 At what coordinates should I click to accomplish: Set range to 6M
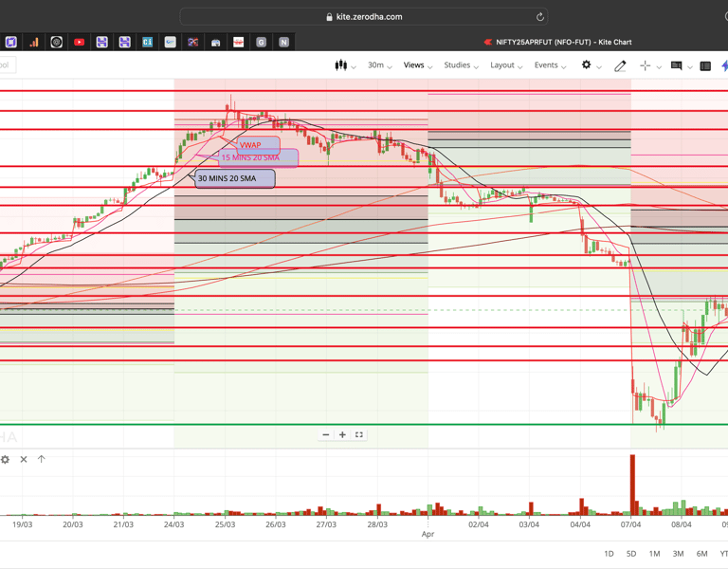click(x=701, y=554)
